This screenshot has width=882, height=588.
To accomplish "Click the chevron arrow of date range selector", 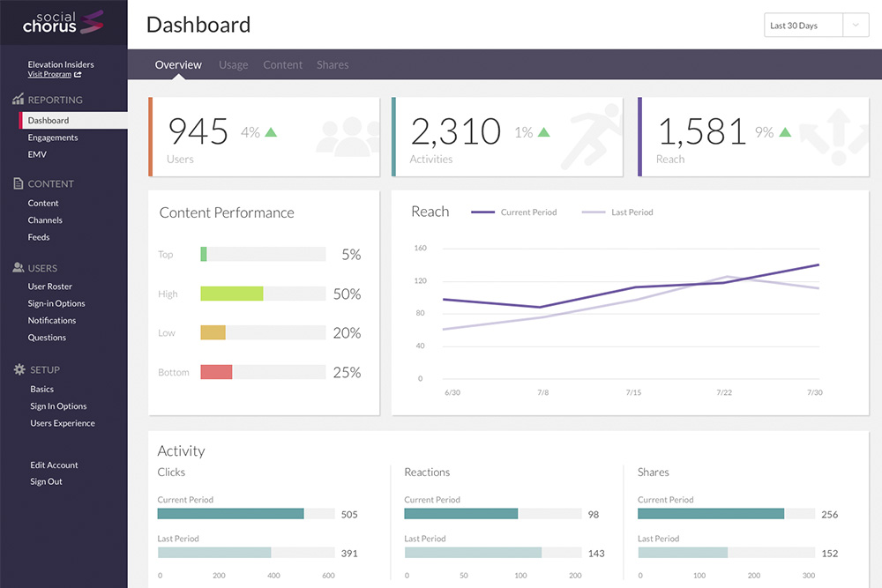I will [x=856, y=26].
